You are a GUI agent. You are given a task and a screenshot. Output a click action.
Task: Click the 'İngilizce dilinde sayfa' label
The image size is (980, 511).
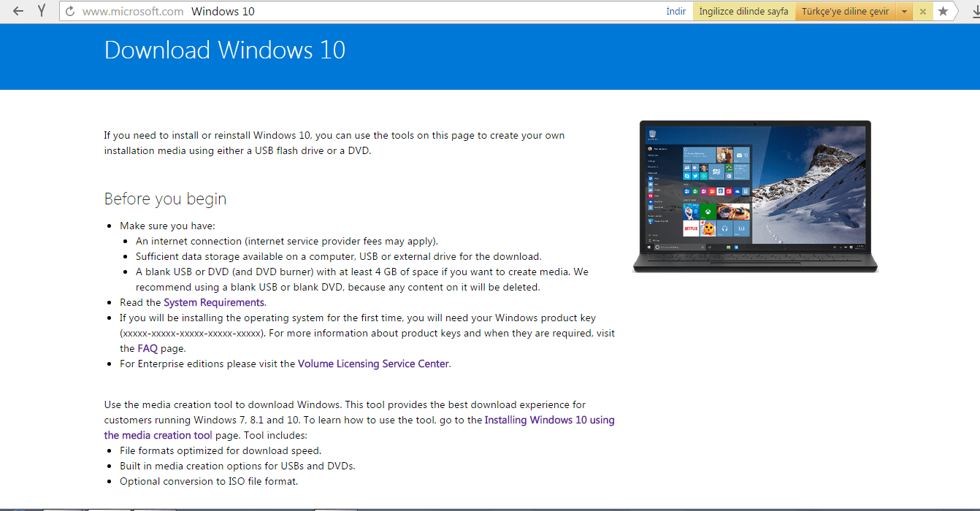pyautogui.click(x=743, y=12)
